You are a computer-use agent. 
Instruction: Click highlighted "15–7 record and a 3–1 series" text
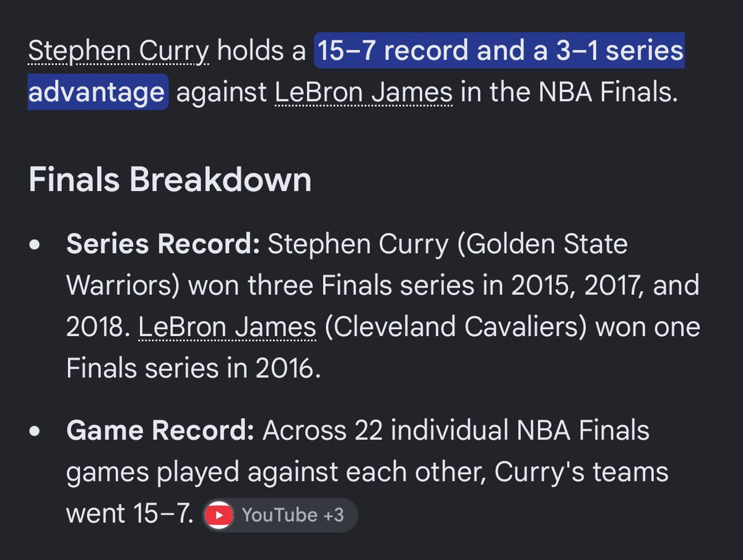pyautogui.click(x=499, y=52)
